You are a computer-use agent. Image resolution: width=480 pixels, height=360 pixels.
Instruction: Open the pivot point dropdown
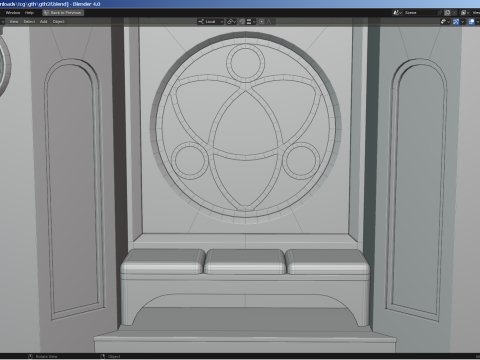(231, 22)
